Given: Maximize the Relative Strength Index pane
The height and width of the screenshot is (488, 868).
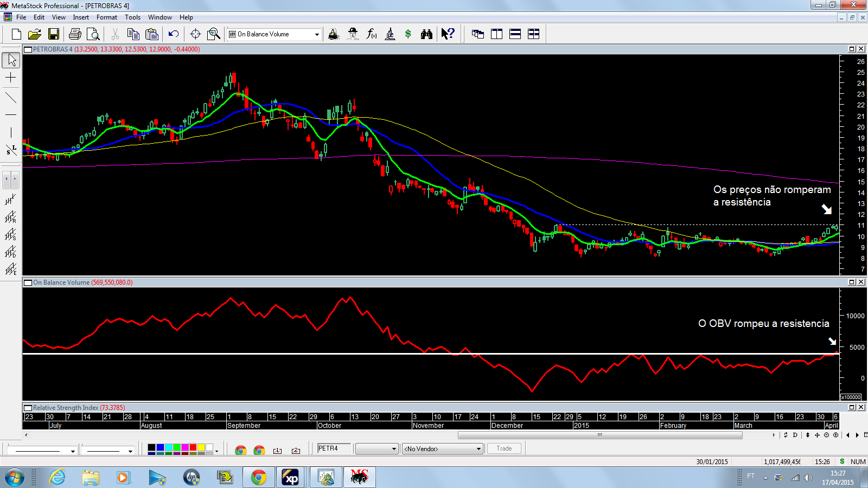Looking at the screenshot, I should coord(852,407).
